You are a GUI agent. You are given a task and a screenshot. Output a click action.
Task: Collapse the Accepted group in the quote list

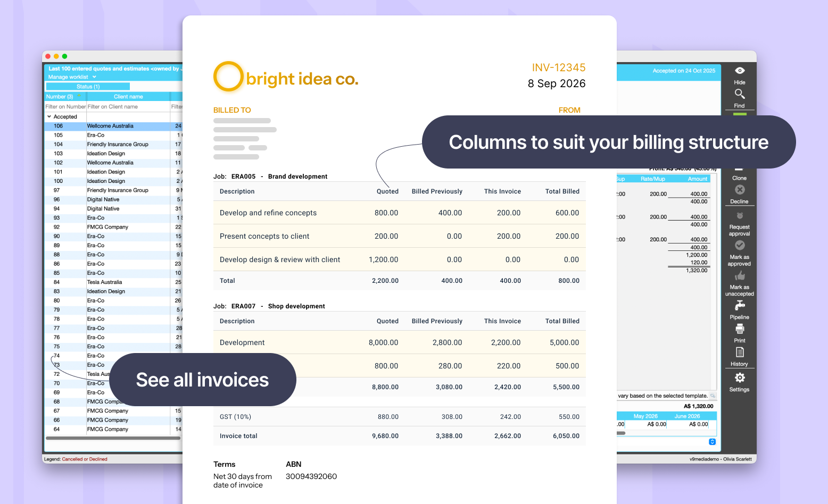[x=49, y=117]
